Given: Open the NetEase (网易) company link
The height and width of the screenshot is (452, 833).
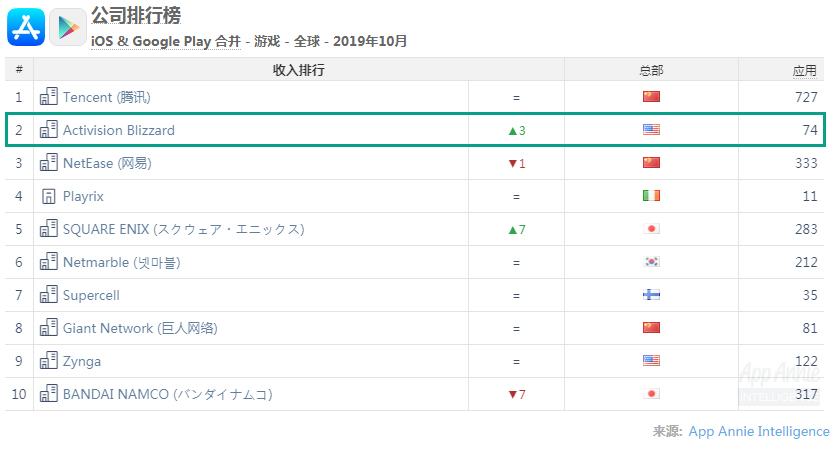Looking at the screenshot, I should (x=107, y=163).
